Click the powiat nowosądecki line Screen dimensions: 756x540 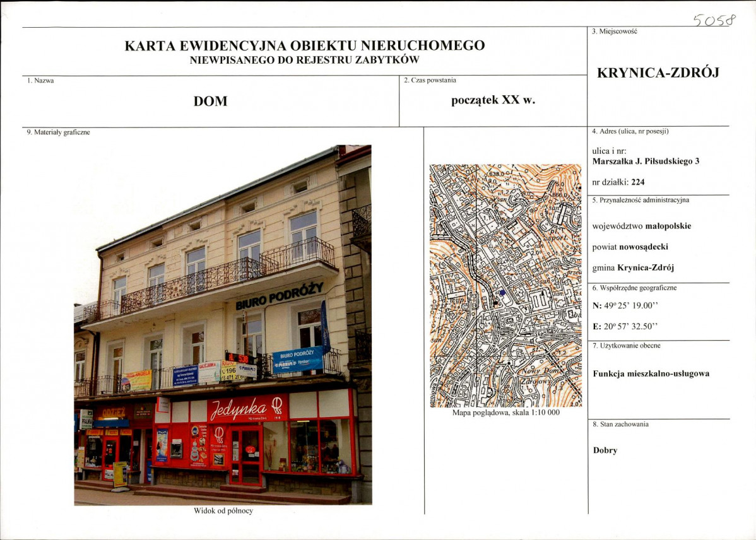(630, 247)
